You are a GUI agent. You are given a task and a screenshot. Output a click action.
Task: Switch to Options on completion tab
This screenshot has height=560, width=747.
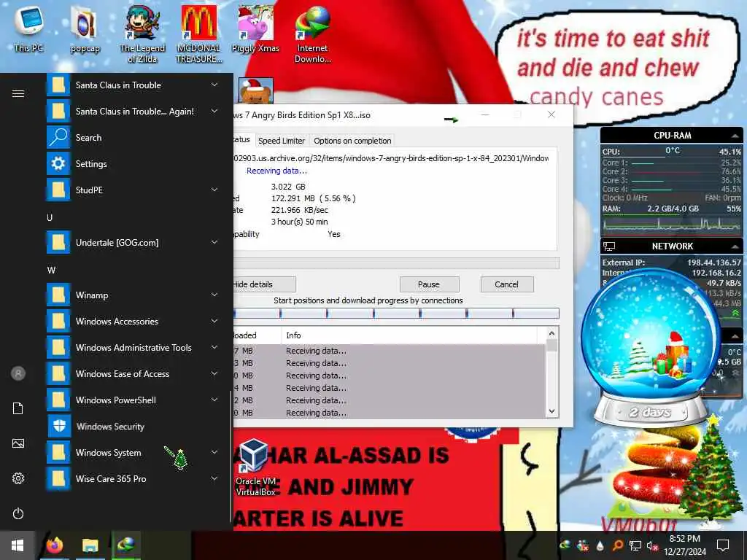tap(352, 141)
